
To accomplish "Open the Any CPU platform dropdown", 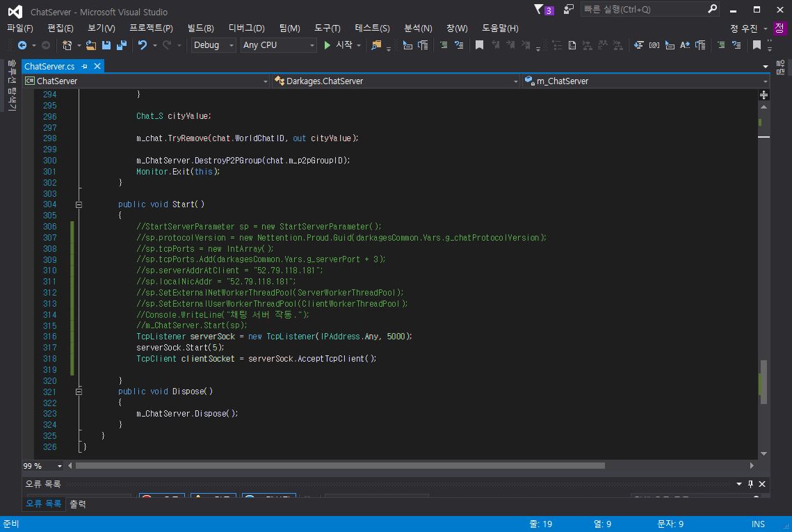I will [x=278, y=45].
